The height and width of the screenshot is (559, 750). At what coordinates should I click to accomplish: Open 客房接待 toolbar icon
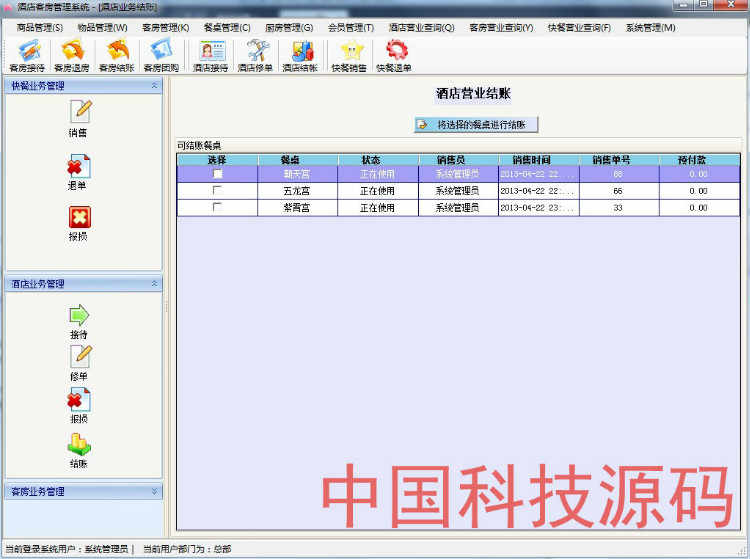coord(27,56)
